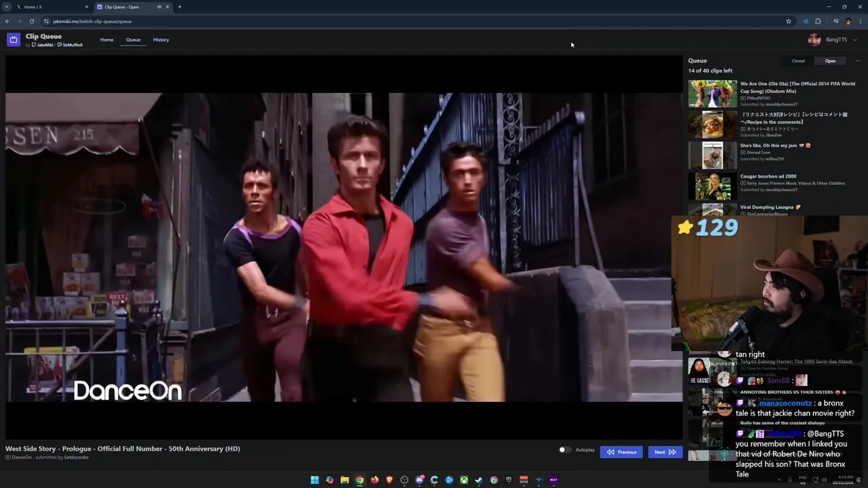Show hidden system tray icons
868x488 pixels.
click(778, 480)
